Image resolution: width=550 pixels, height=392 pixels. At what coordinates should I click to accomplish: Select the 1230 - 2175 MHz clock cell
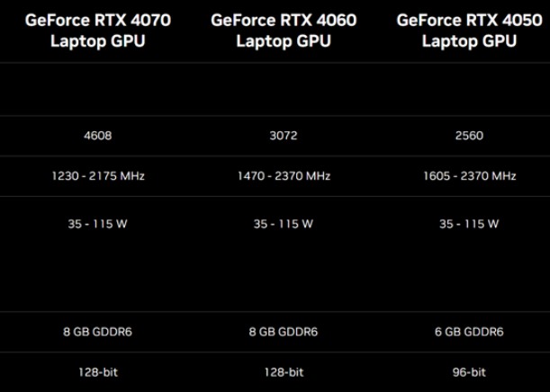coord(98,176)
